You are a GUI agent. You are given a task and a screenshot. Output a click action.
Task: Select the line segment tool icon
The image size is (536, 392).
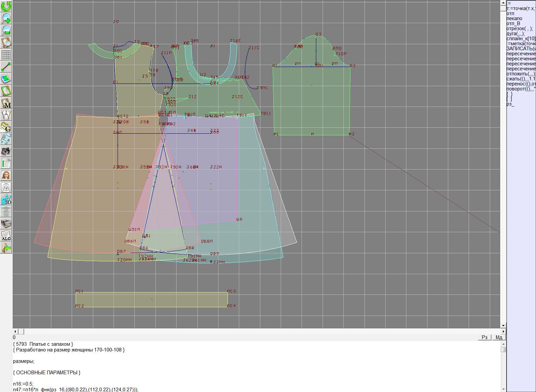point(6,67)
